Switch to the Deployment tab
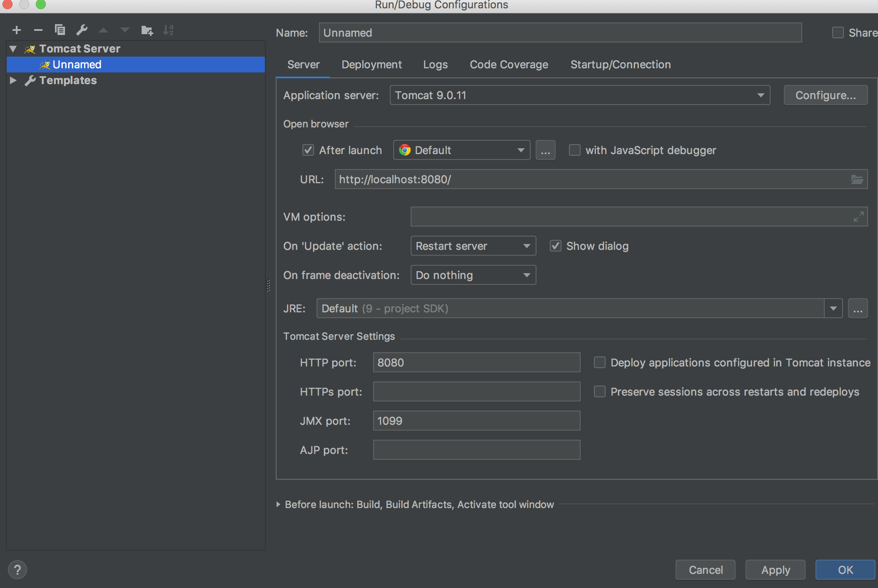Screen dimensions: 878x588 (372, 65)
